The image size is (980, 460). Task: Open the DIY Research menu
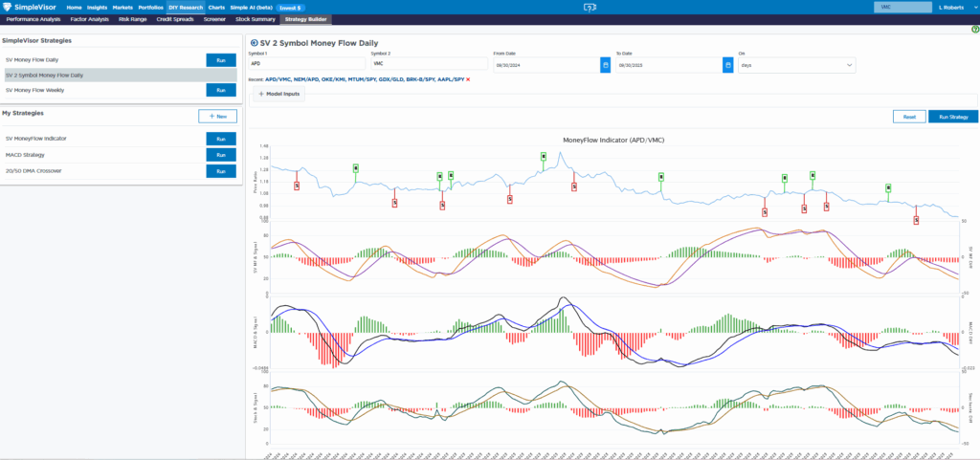click(185, 7)
